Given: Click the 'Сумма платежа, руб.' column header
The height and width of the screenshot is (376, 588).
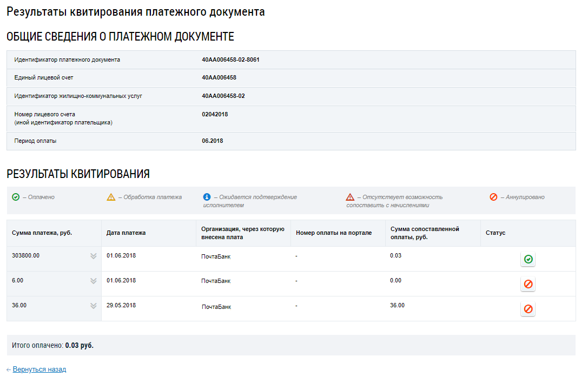Looking at the screenshot, I should point(42,233).
